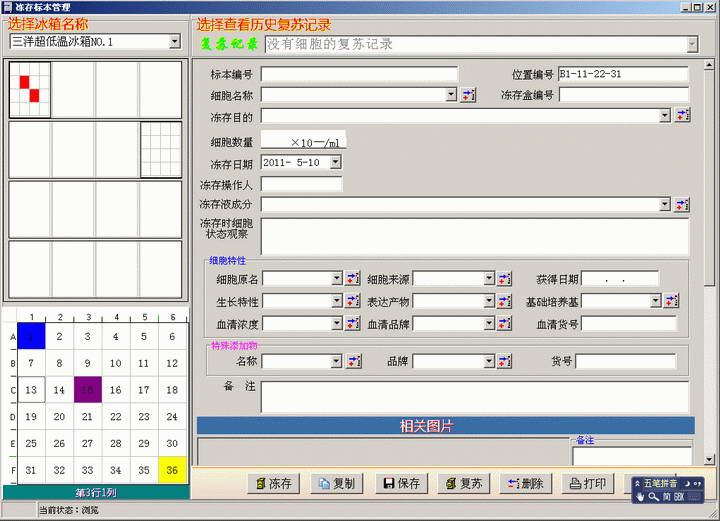Expand the 生长特性 dropdown arrow
720x521 pixels.
coord(337,301)
